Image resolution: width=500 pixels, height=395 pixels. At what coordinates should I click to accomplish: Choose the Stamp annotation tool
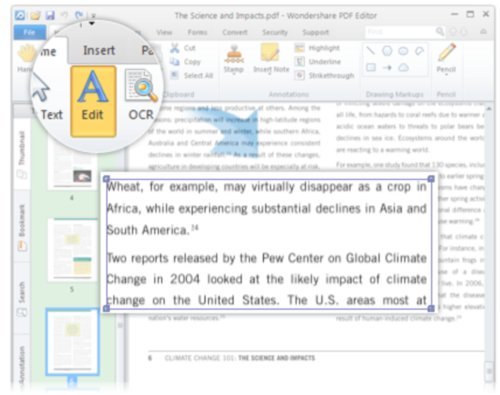coord(234,59)
